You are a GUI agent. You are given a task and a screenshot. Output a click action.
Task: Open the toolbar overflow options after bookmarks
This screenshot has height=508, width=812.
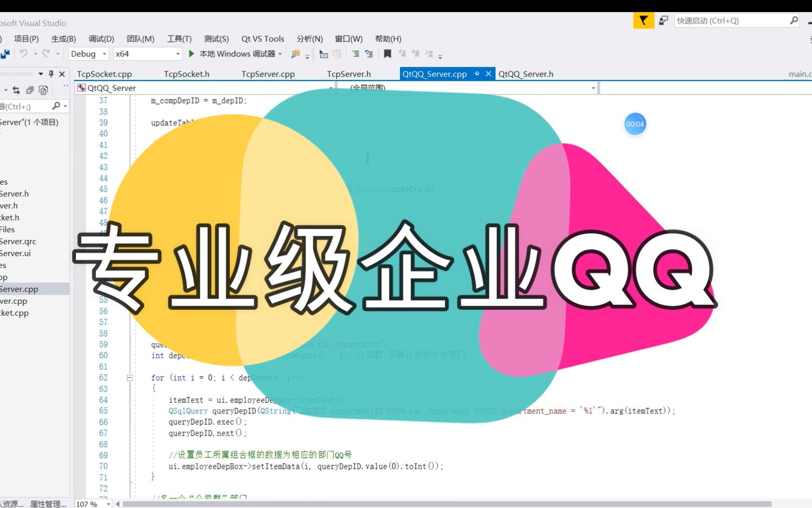440,56
